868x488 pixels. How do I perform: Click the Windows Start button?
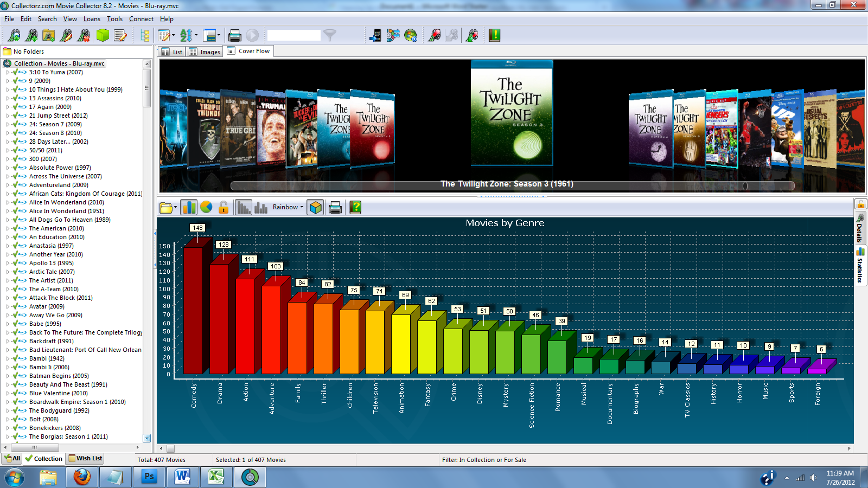[x=15, y=477]
